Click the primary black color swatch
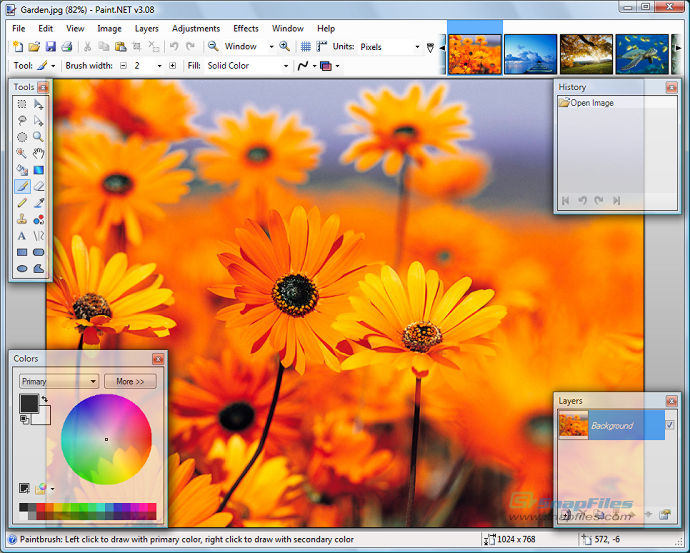 (x=28, y=403)
